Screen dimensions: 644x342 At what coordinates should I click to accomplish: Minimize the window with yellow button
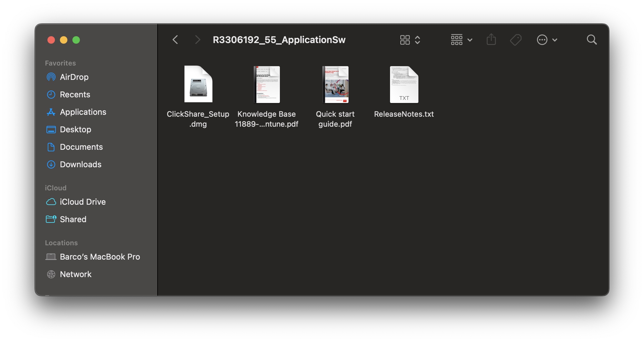64,40
